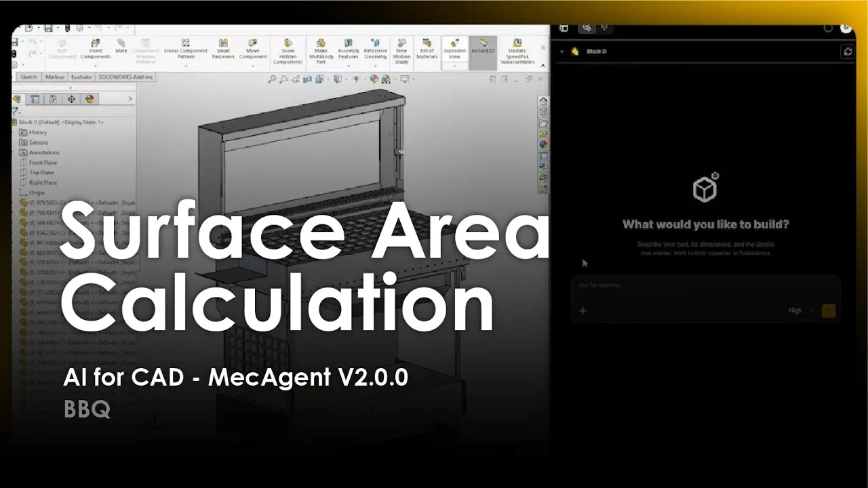The width and height of the screenshot is (868, 488).
Task: Click Insert Components in the Assembly ribbon
Action: click(x=95, y=49)
